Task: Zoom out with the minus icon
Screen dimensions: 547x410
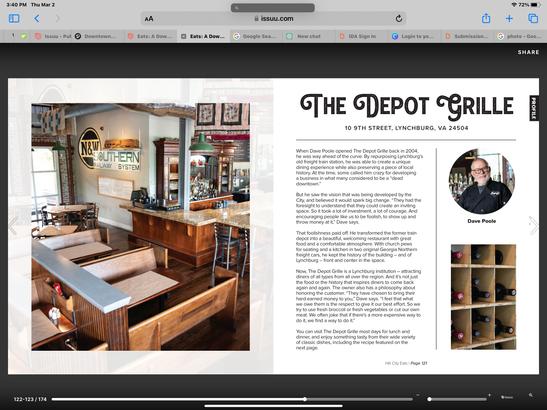Action: [x=418, y=395]
